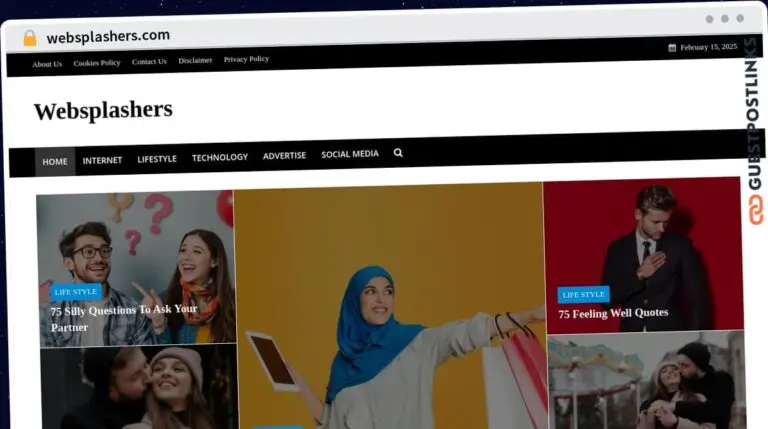
Task: Click the calendar icon next to the date
Action: 672,47
